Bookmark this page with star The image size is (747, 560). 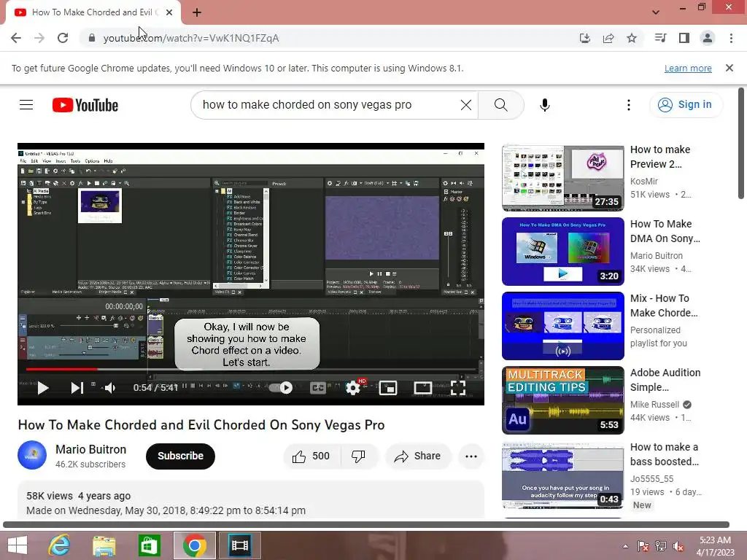[x=632, y=38]
